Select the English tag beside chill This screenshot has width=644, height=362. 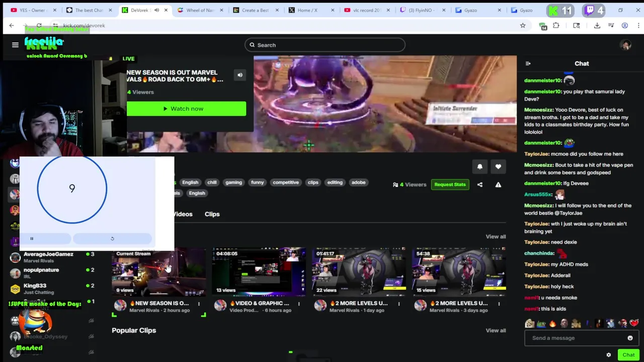point(190,183)
